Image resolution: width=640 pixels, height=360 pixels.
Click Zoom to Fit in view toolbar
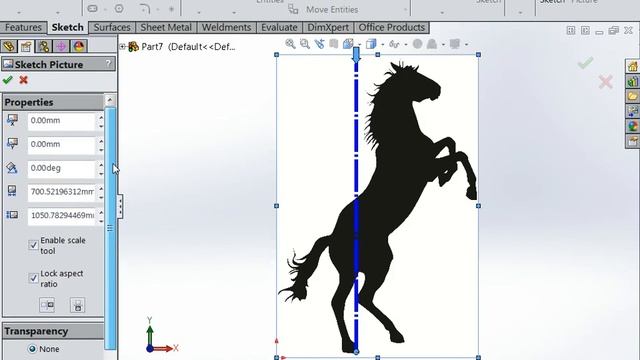click(290, 44)
